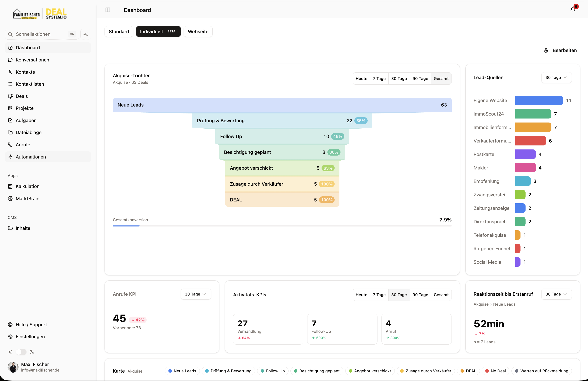Click the MarktBrain brain icon
This screenshot has height=381, width=588.
click(10, 198)
